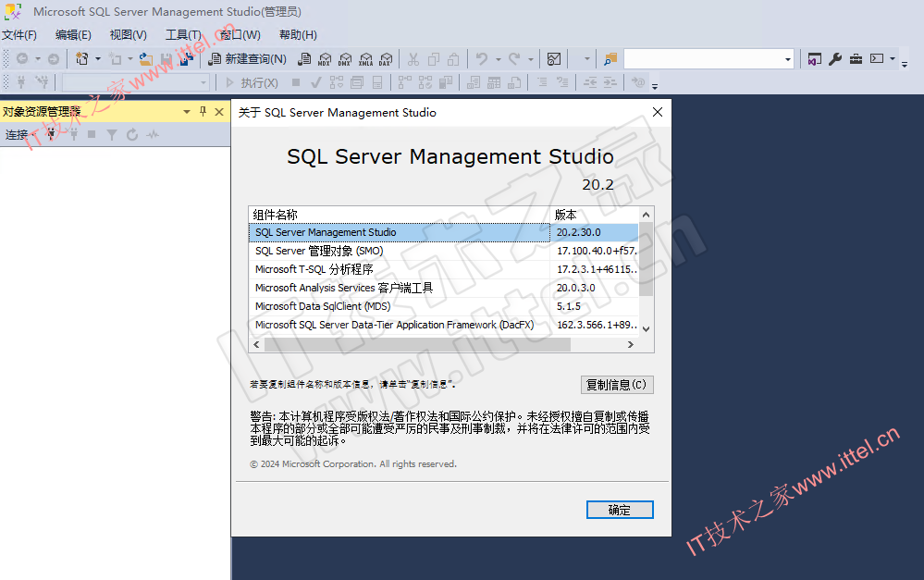The width and height of the screenshot is (924, 580).
Task: Click the 版本 column header
Action: (x=594, y=215)
